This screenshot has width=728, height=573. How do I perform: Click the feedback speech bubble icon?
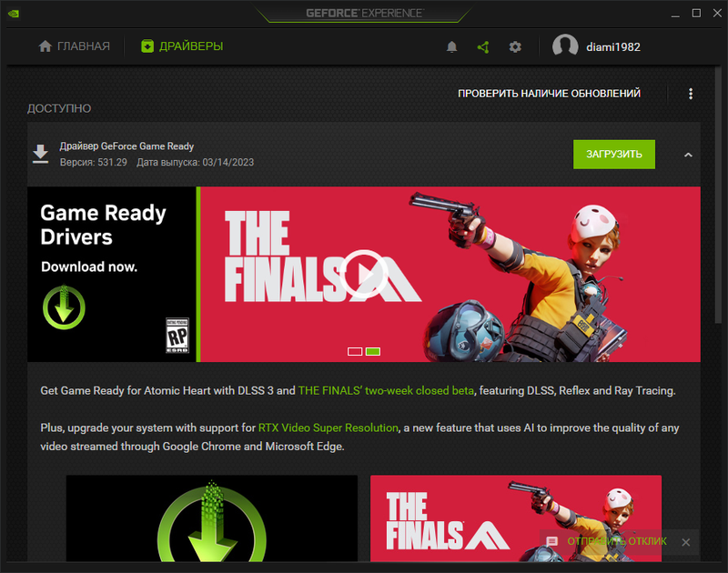tap(552, 541)
